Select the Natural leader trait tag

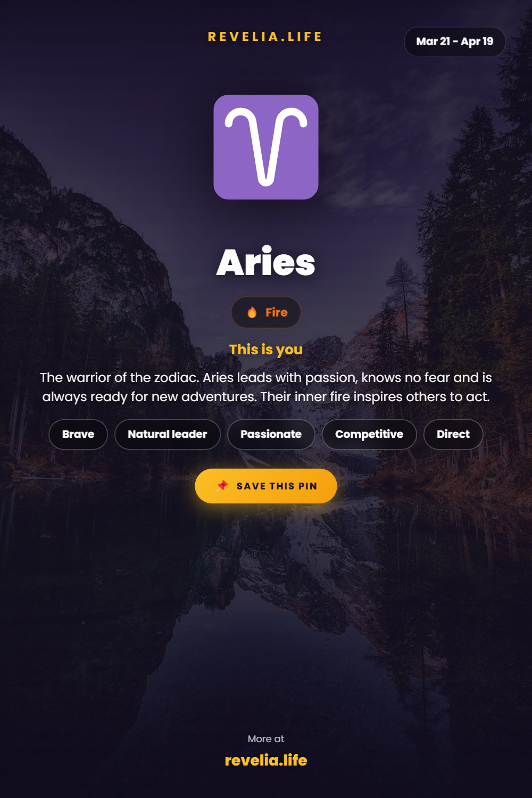(168, 434)
